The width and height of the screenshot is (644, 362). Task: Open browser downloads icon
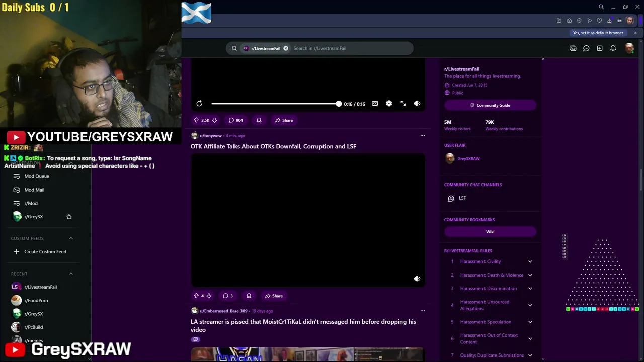609,21
